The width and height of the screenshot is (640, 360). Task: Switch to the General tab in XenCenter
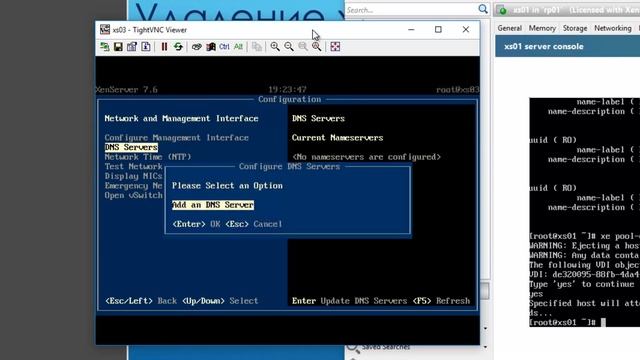(x=509, y=28)
